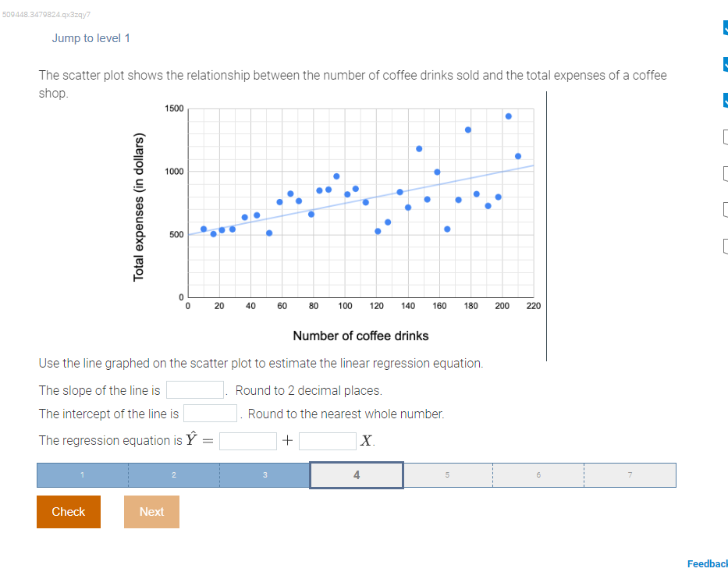Click the bottom unchecked box icon on right side
This screenshot has width=728, height=572.
[x=725, y=245]
